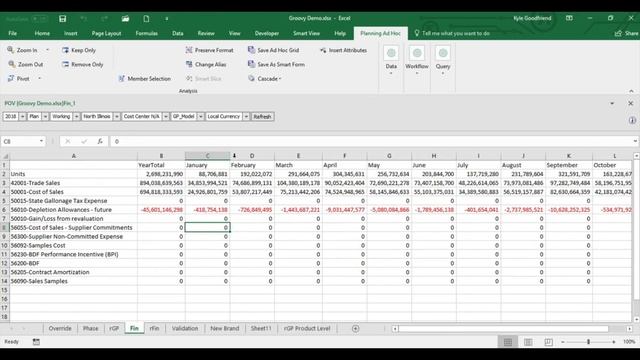
Task: Add a new sheet with plus icon
Action: tap(356, 329)
